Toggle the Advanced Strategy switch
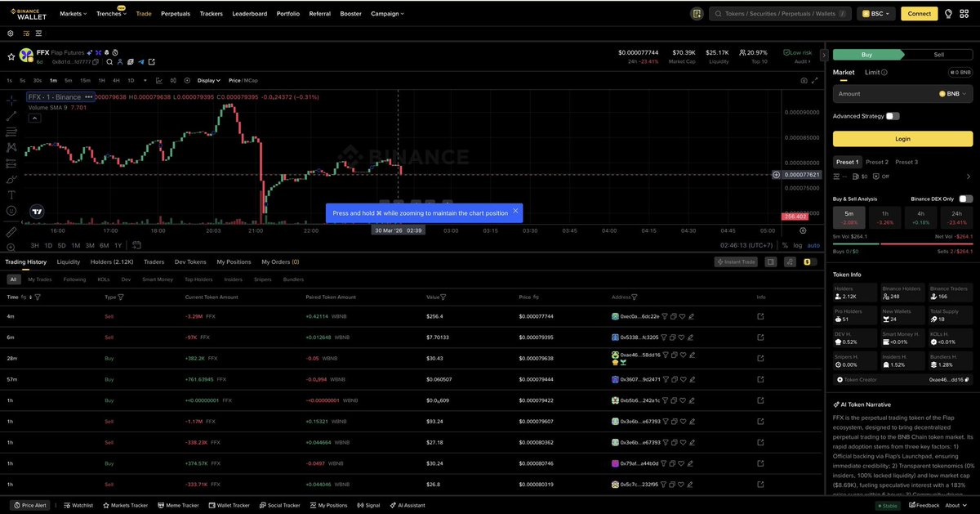The width and height of the screenshot is (980, 514). (x=893, y=116)
